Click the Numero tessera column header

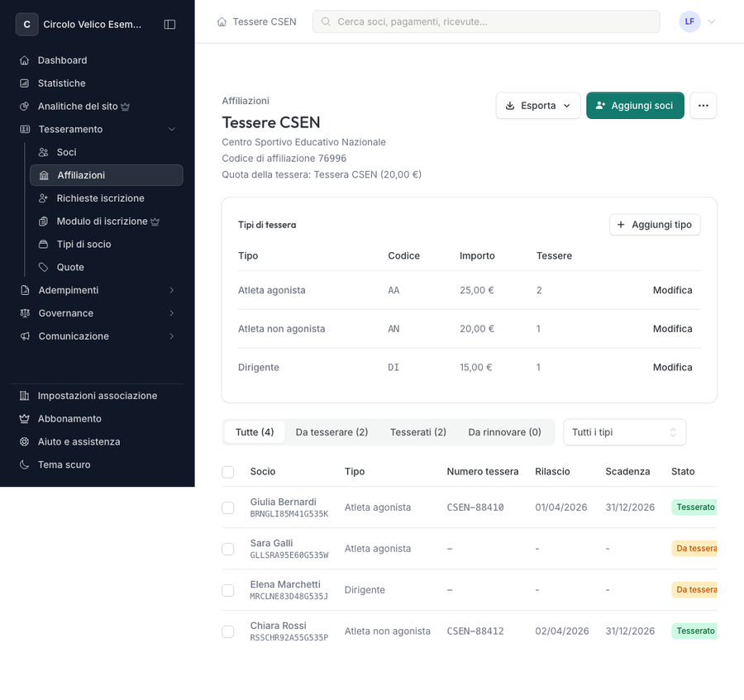483,472
